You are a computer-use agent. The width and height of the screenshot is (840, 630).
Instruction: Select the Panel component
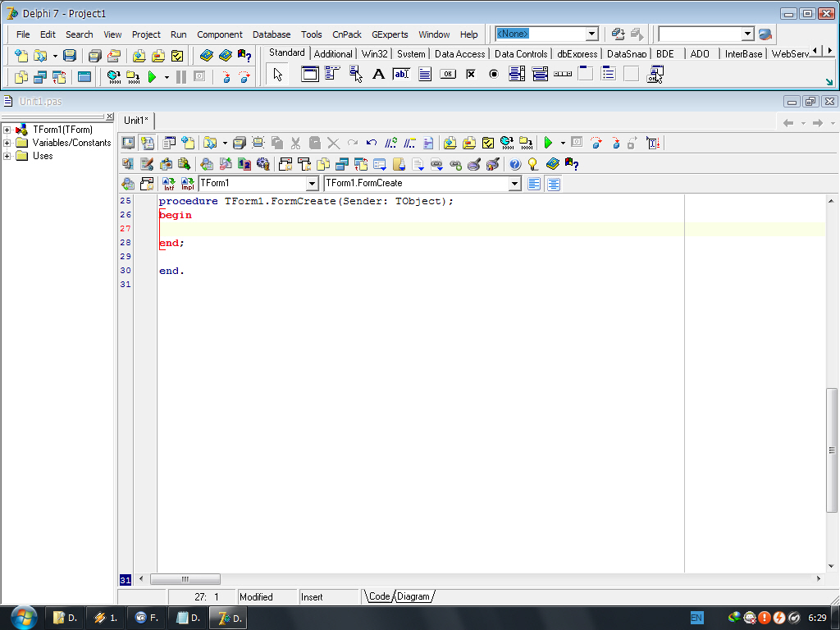click(x=631, y=74)
